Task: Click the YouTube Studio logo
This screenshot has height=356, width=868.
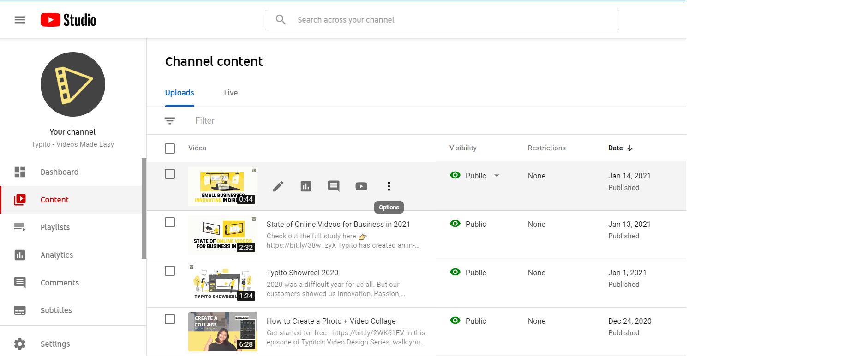Action: click(x=68, y=20)
